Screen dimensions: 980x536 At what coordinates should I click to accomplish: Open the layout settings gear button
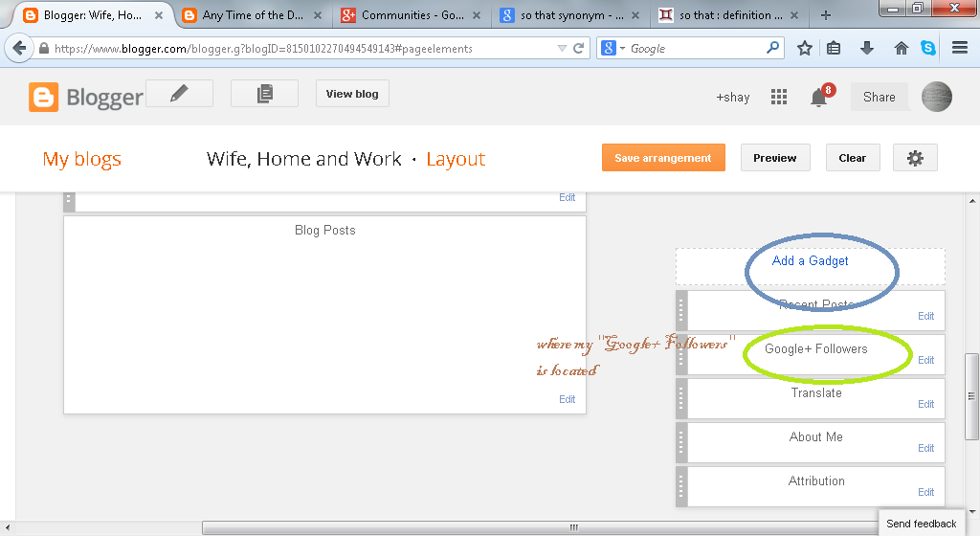pos(915,158)
